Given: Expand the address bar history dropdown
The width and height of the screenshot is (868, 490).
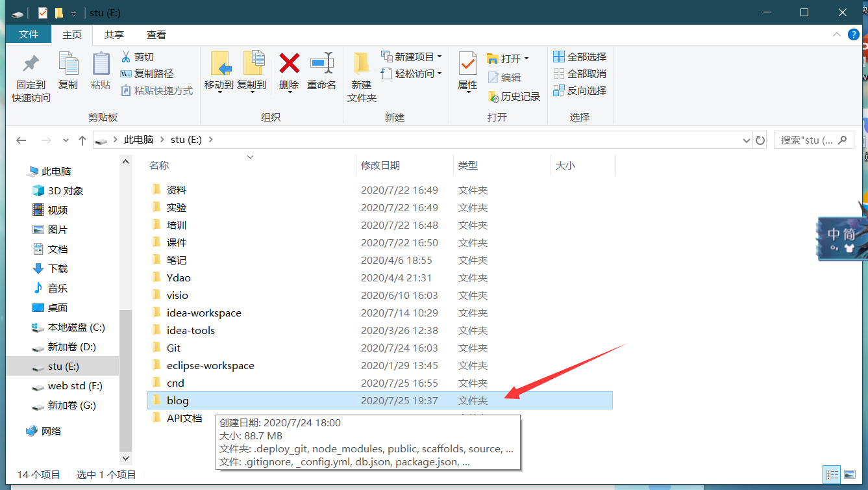Looking at the screenshot, I should tap(746, 140).
